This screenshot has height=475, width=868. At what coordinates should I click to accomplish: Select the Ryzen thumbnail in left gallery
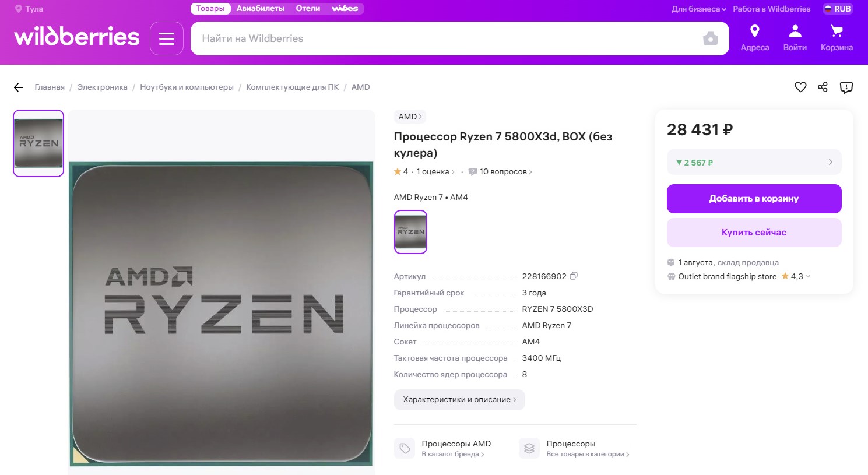(x=38, y=143)
